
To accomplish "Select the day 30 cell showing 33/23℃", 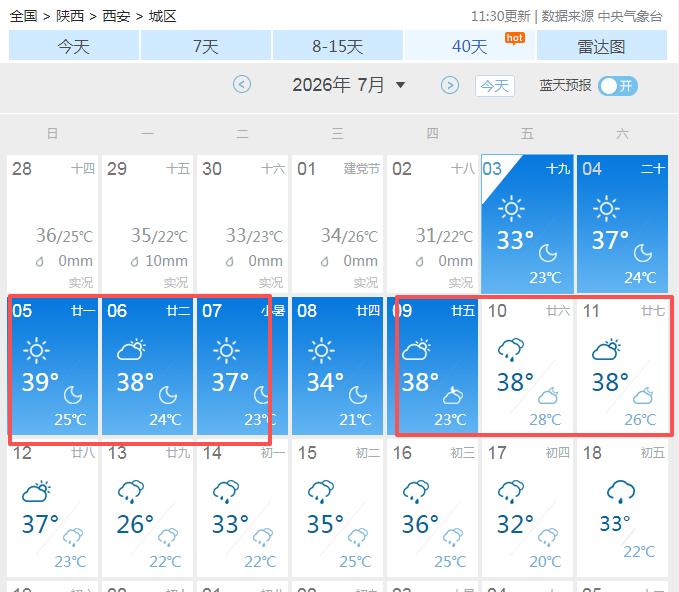I will (x=242, y=223).
